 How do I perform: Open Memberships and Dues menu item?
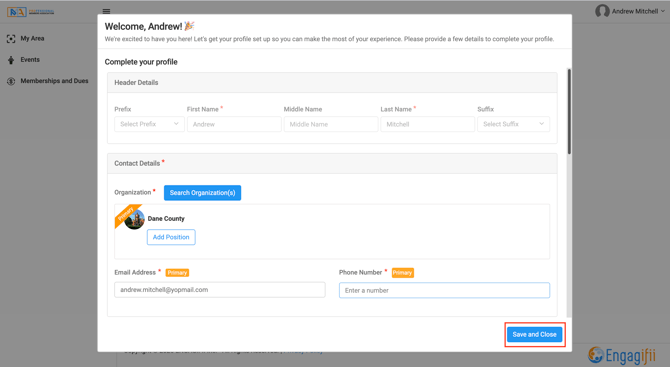click(x=54, y=81)
